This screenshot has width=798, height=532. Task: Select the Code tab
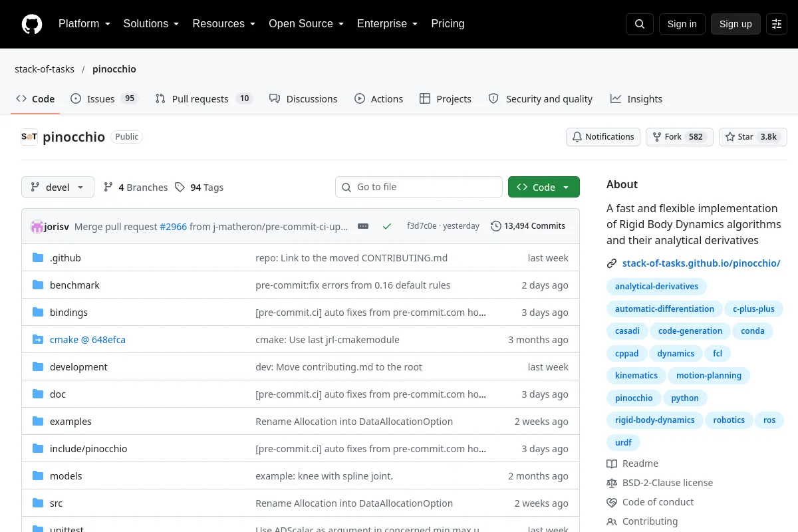35,99
